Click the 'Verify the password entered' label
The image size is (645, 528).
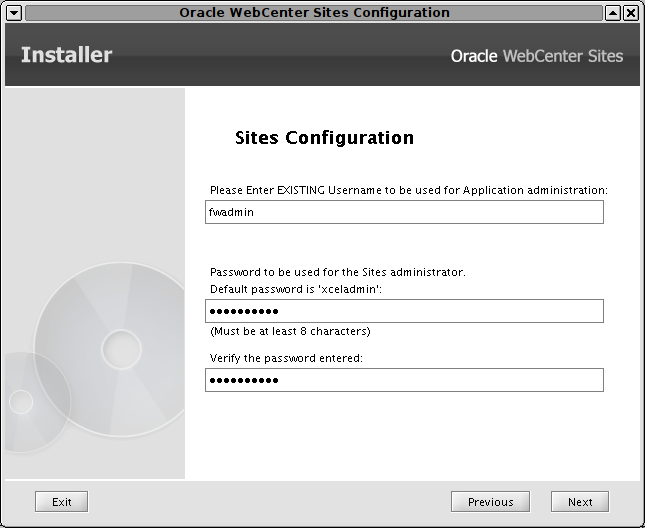(286, 359)
